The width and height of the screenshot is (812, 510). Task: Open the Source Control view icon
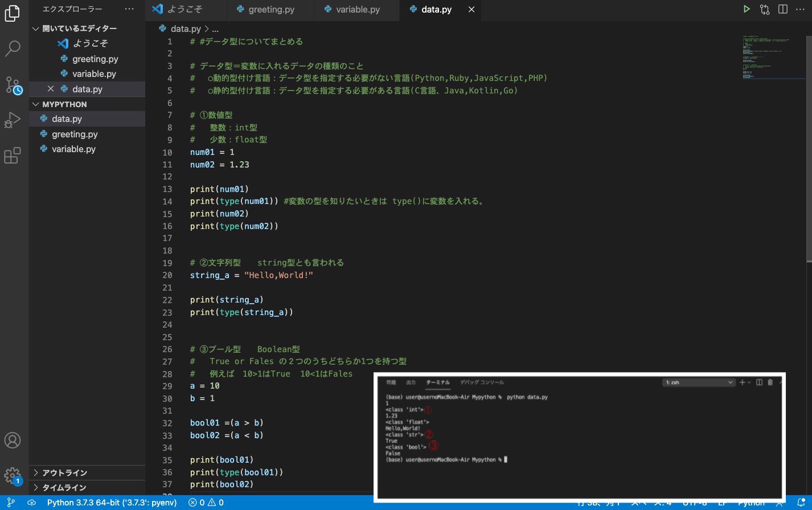[13, 85]
